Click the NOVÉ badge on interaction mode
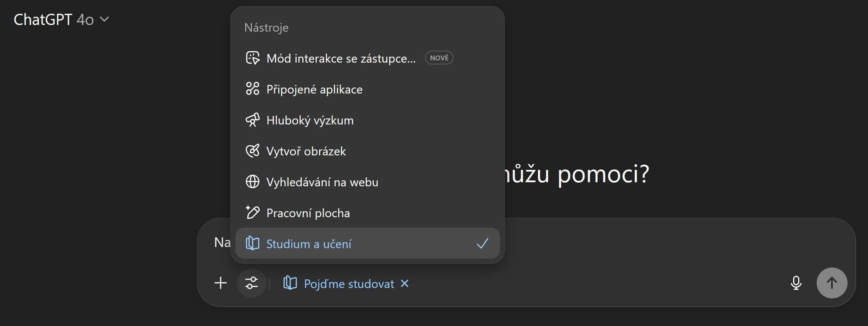Viewport: 868px width, 326px height. (439, 57)
